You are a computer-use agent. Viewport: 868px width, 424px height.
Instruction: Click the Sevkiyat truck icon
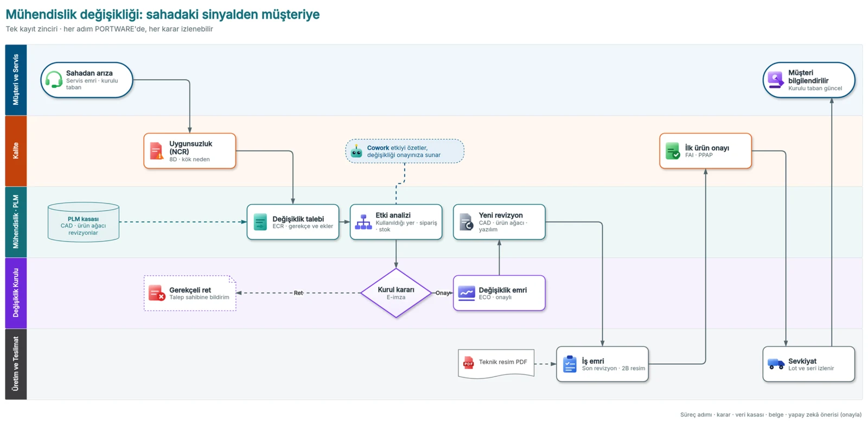pos(776,364)
